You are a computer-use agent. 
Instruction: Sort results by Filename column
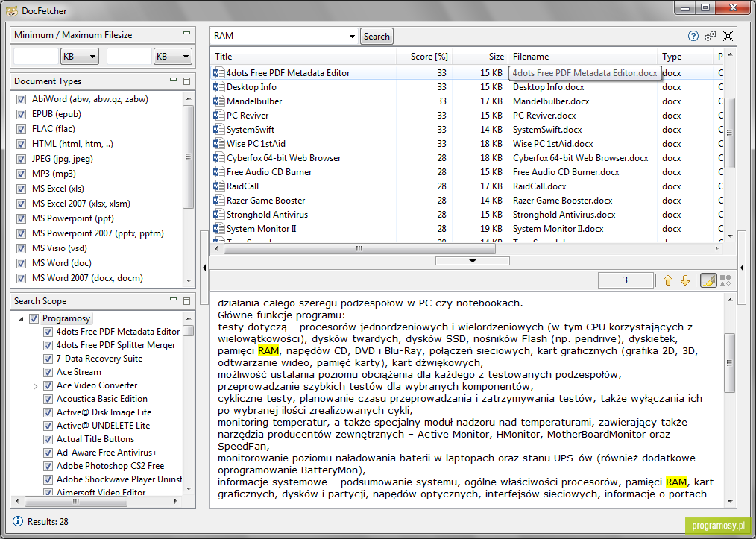[x=582, y=57]
